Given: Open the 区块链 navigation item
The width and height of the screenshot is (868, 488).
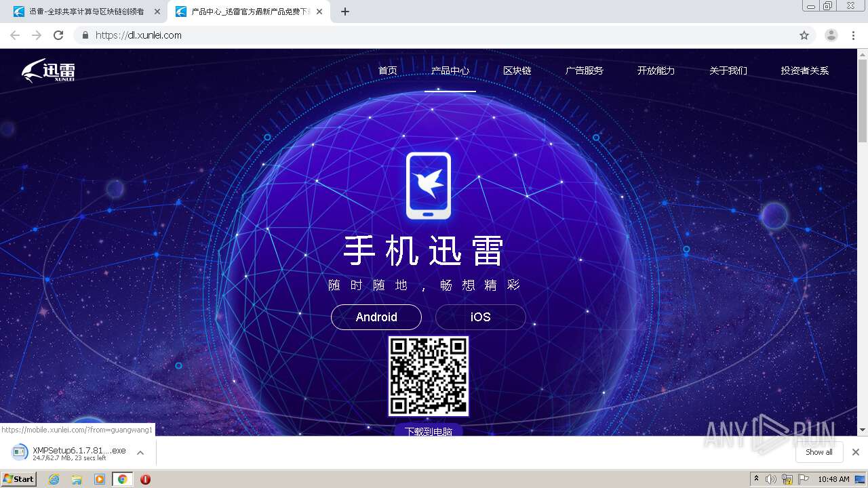Looking at the screenshot, I should (517, 70).
